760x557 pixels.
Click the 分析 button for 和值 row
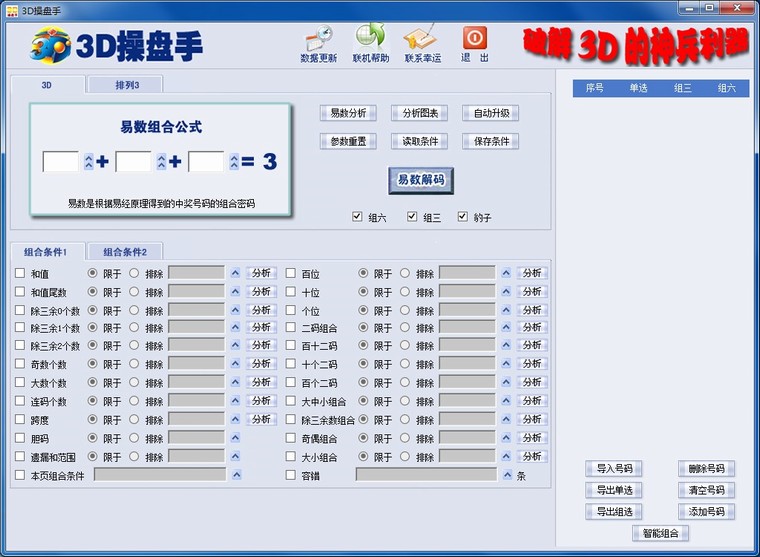pyautogui.click(x=261, y=273)
